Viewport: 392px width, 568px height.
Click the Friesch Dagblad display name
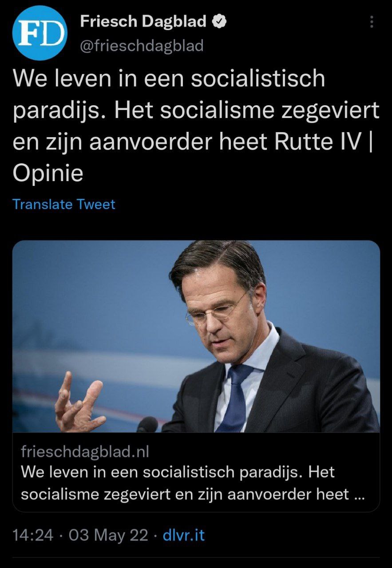point(143,21)
